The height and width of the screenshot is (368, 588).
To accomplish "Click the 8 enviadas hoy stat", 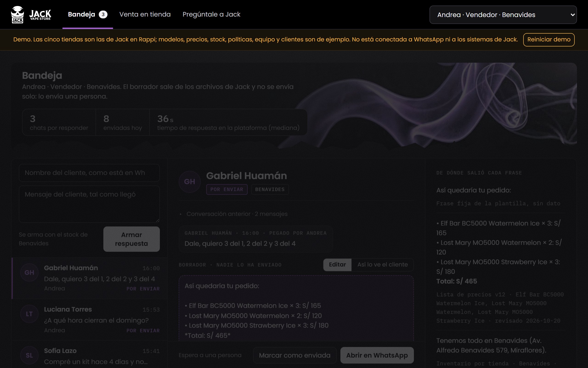I will [122, 122].
